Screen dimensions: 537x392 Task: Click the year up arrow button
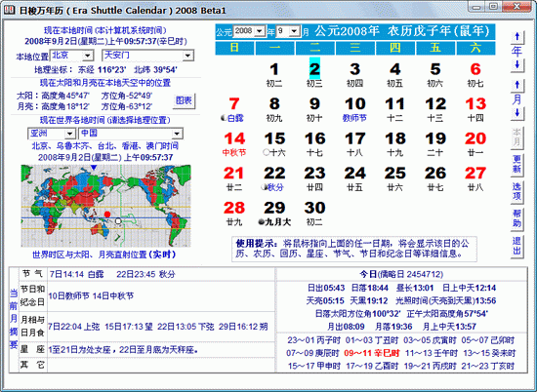pyautogui.click(x=517, y=37)
